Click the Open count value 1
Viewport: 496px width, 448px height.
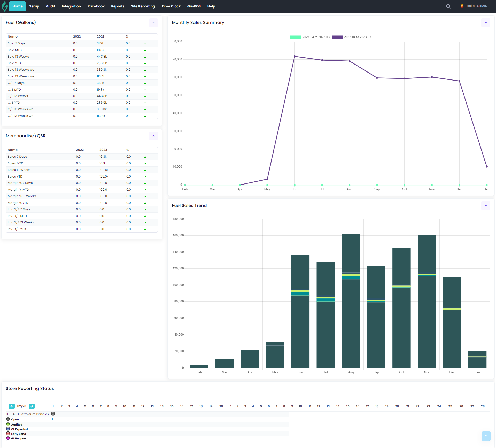tap(52, 419)
